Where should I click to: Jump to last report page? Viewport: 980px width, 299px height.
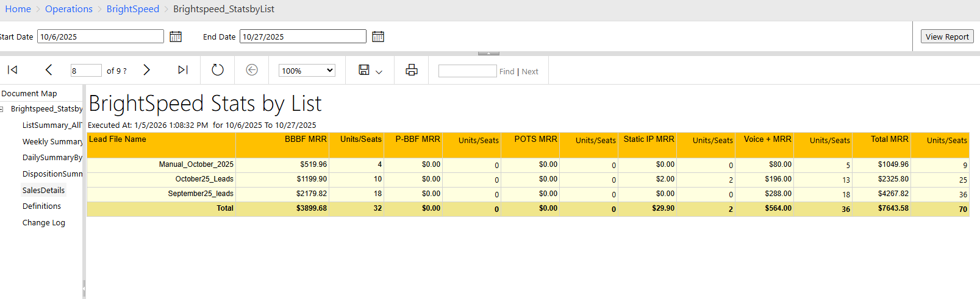(x=183, y=70)
